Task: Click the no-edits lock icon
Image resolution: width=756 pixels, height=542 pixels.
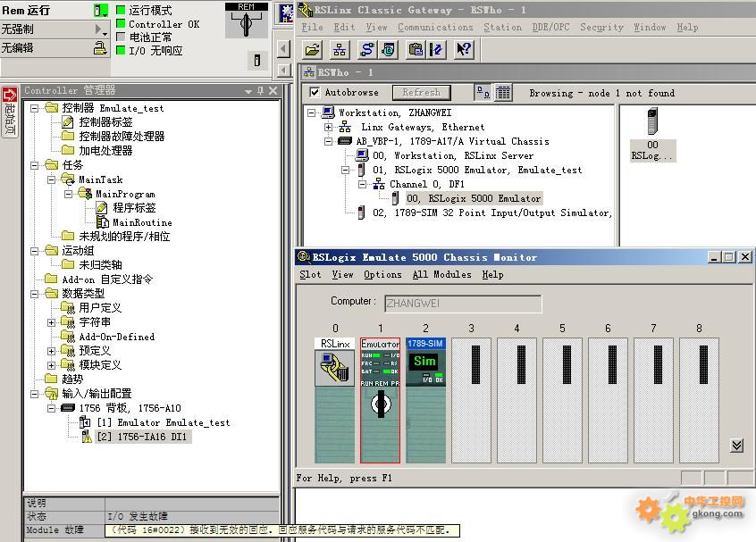Action: (x=100, y=47)
